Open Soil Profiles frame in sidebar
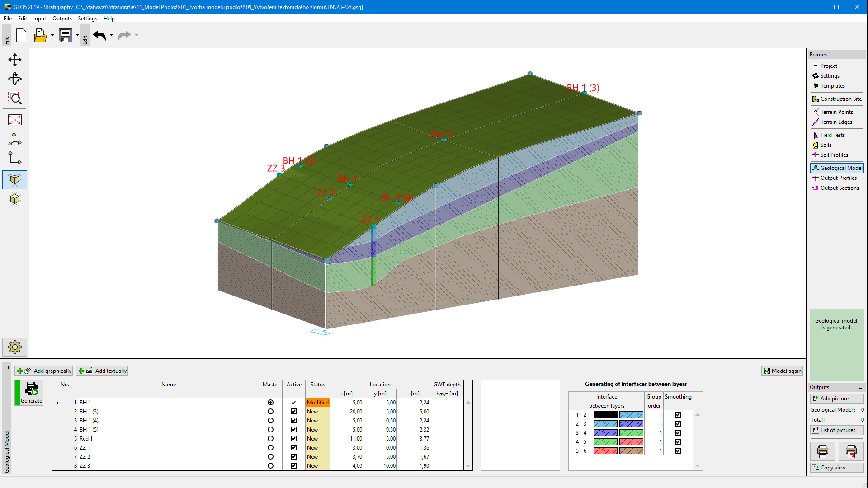868x488 pixels. pos(834,155)
